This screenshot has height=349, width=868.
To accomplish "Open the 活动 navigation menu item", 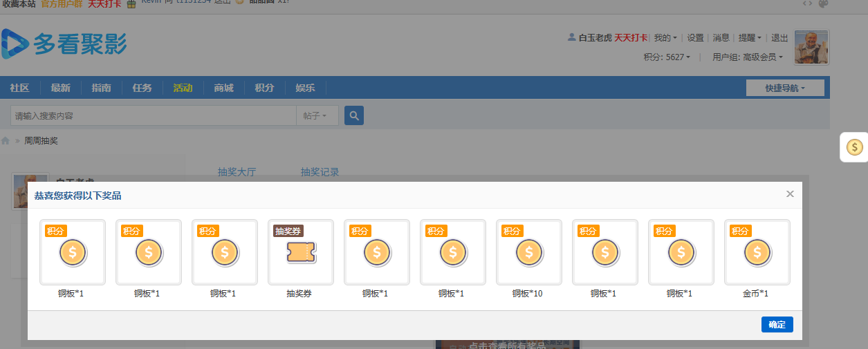I will point(183,88).
